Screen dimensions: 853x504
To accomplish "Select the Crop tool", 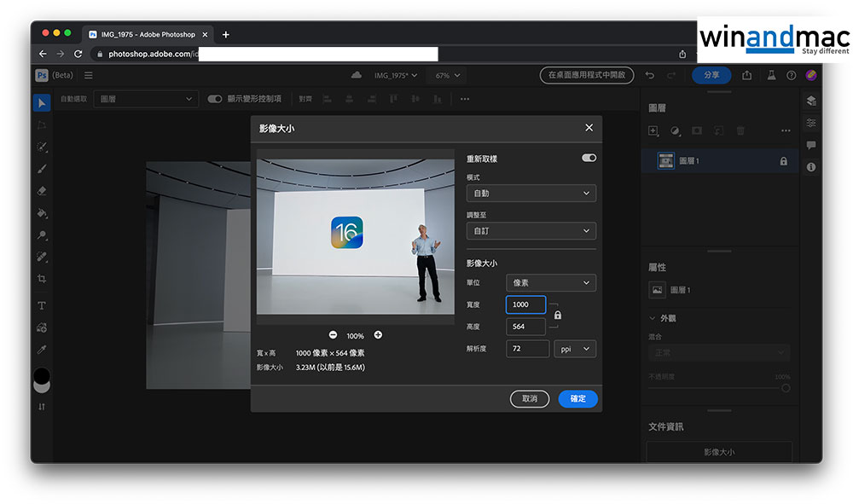I will click(42, 279).
